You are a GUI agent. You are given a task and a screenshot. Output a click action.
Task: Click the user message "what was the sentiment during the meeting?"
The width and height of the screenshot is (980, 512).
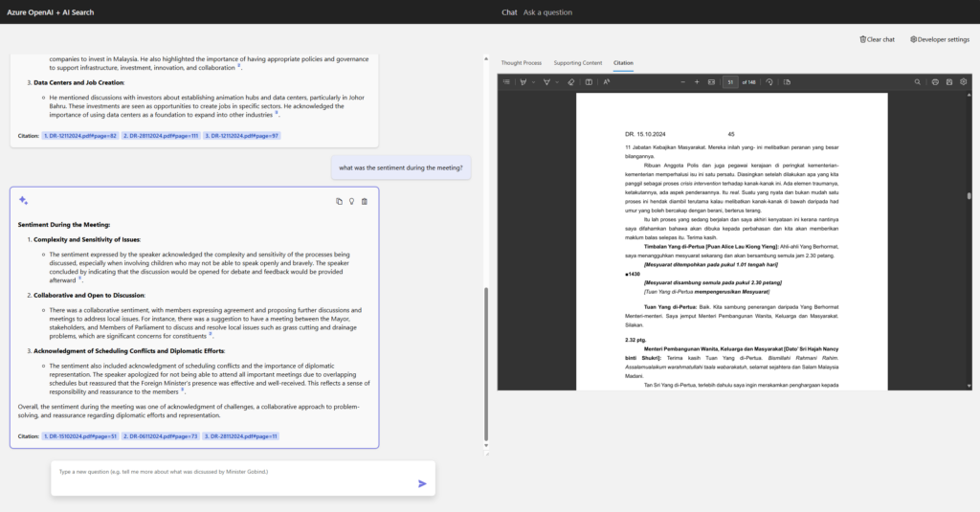point(401,168)
